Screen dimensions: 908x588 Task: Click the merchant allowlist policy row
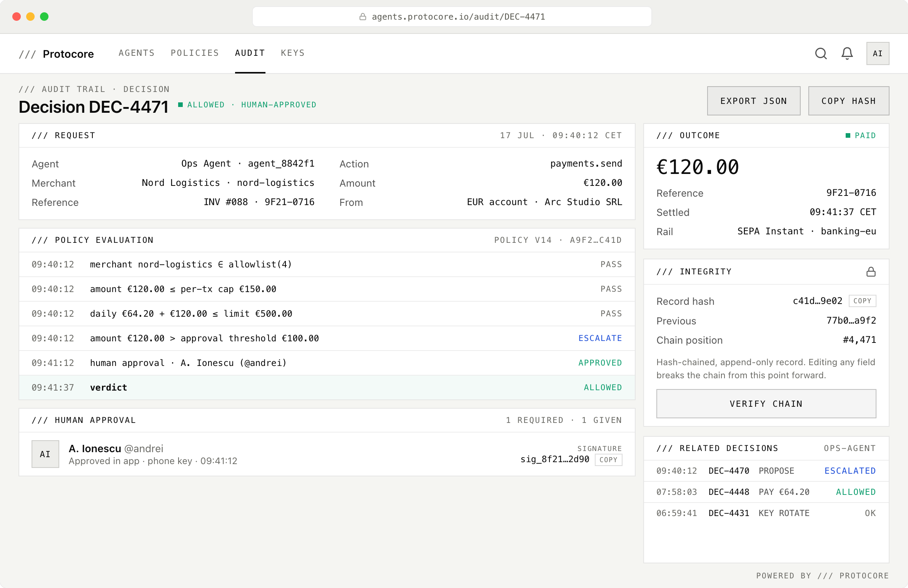tap(327, 264)
